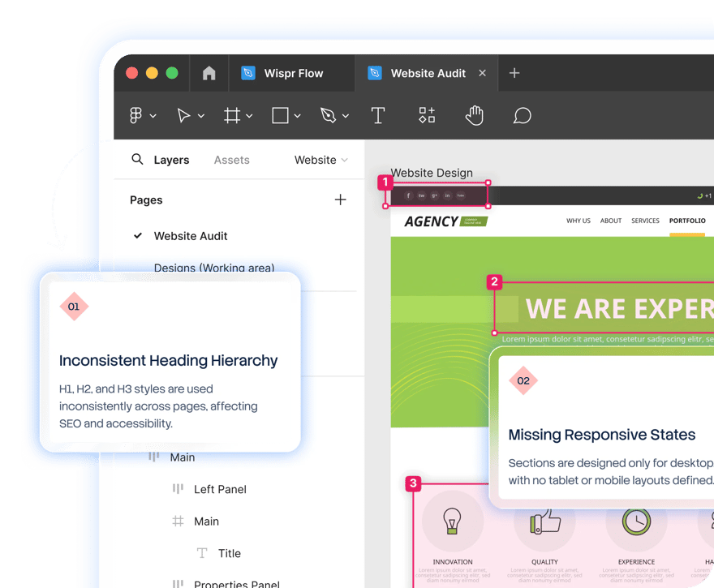Click the Facebook social icon in header
This screenshot has width=714, height=588.
(408, 195)
